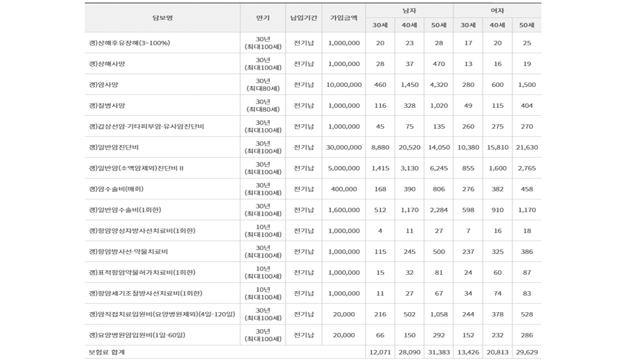The height and width of the screenshot is (362, 644).
Task: Click the 31,383 total premium value
Action: point(438,352)
